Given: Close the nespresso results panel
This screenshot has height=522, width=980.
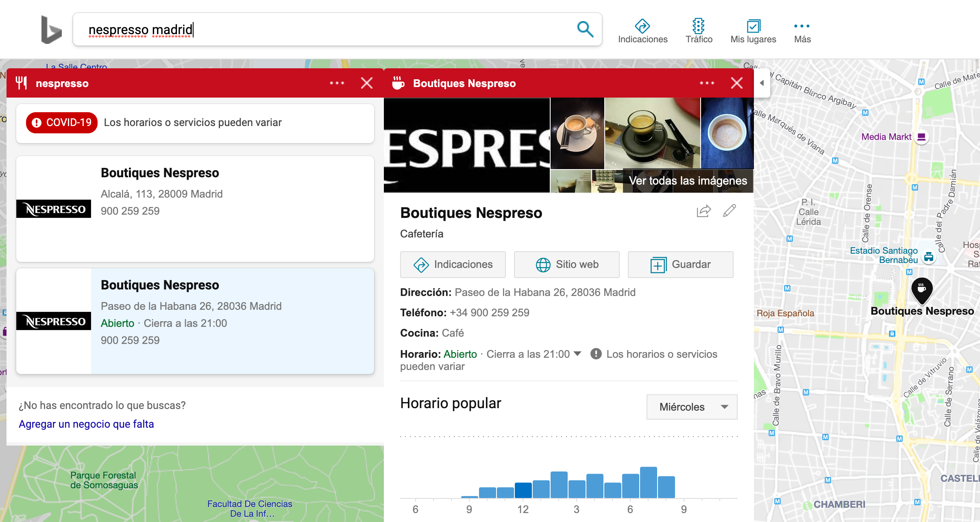Looking at the screenshot, I should (x=367, y=83).
